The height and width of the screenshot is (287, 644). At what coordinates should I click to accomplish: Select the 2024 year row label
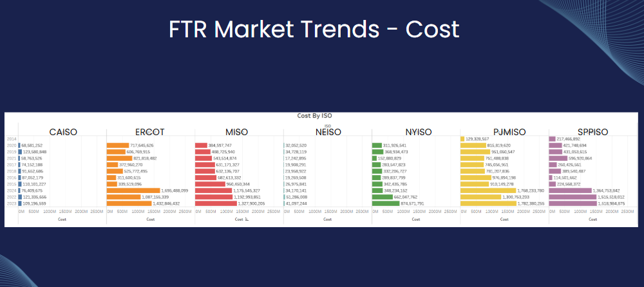click(12, 190)
